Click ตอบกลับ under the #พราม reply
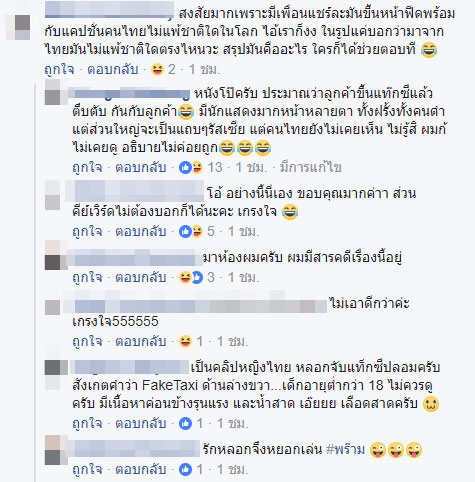 [141, 469]
